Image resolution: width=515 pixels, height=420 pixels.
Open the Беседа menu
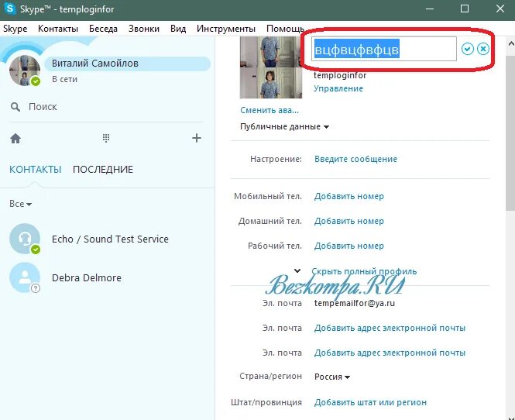[x=103, y=29]
